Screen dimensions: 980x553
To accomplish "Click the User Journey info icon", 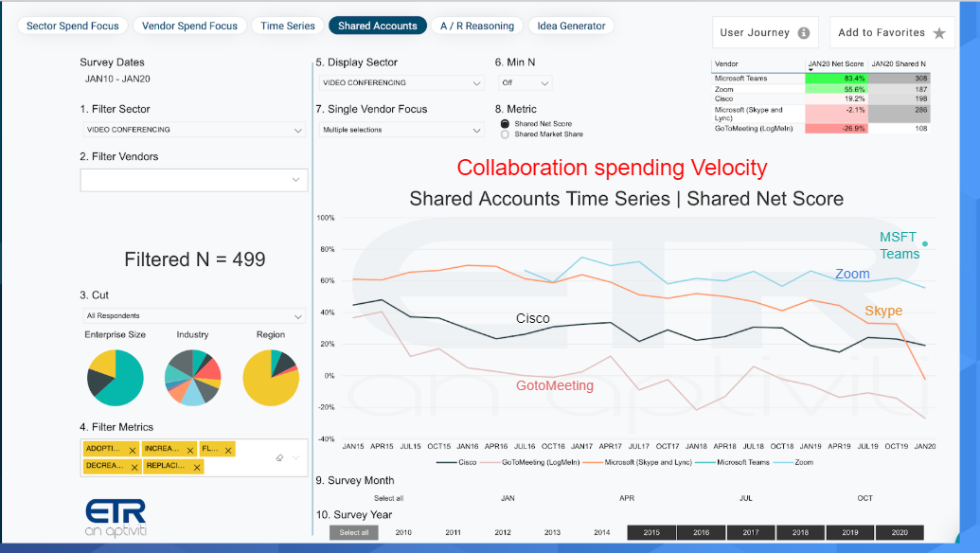I will (x=804, y=33).
